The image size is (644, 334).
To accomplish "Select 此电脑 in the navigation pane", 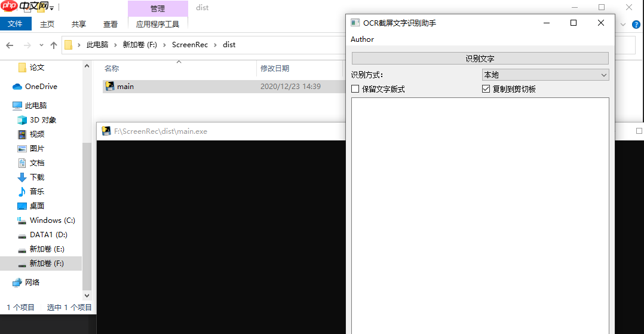I will click(x=36, y=106).
